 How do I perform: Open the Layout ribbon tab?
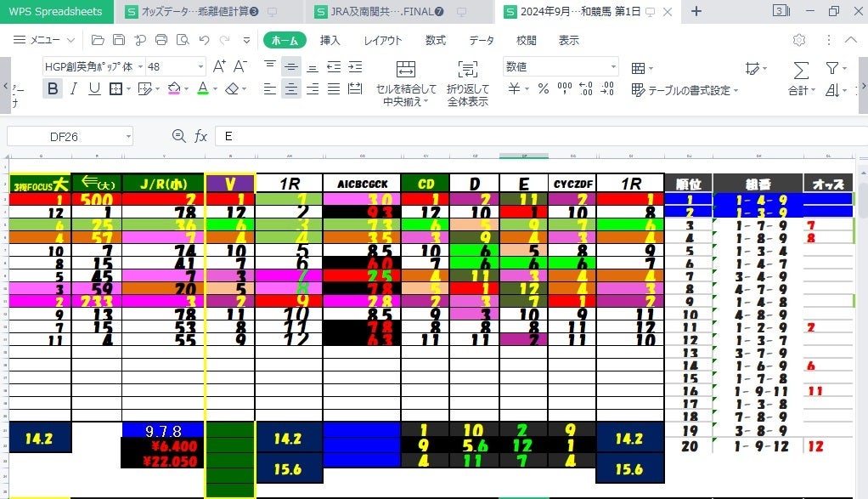382,40
